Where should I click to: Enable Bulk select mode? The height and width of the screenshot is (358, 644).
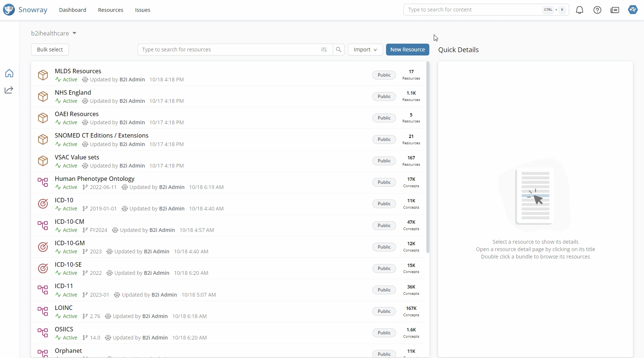coord(50,50)
